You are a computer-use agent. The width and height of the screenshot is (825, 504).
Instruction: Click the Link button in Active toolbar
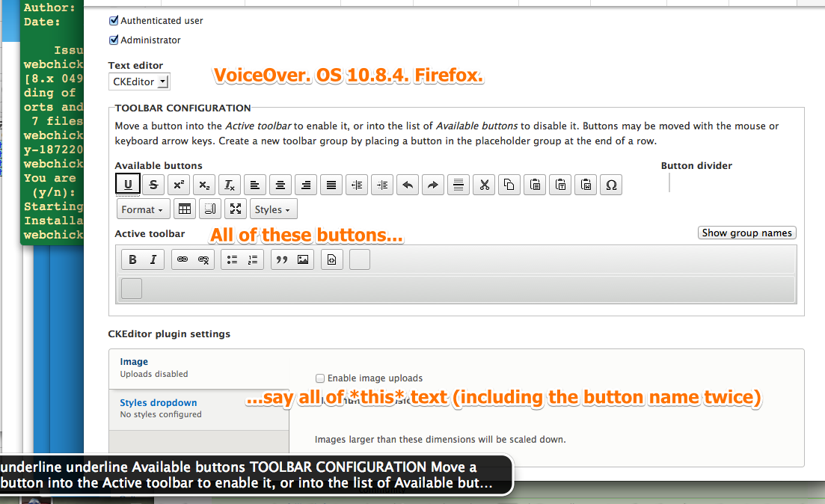pyautogui.click(x=183, y=259)
